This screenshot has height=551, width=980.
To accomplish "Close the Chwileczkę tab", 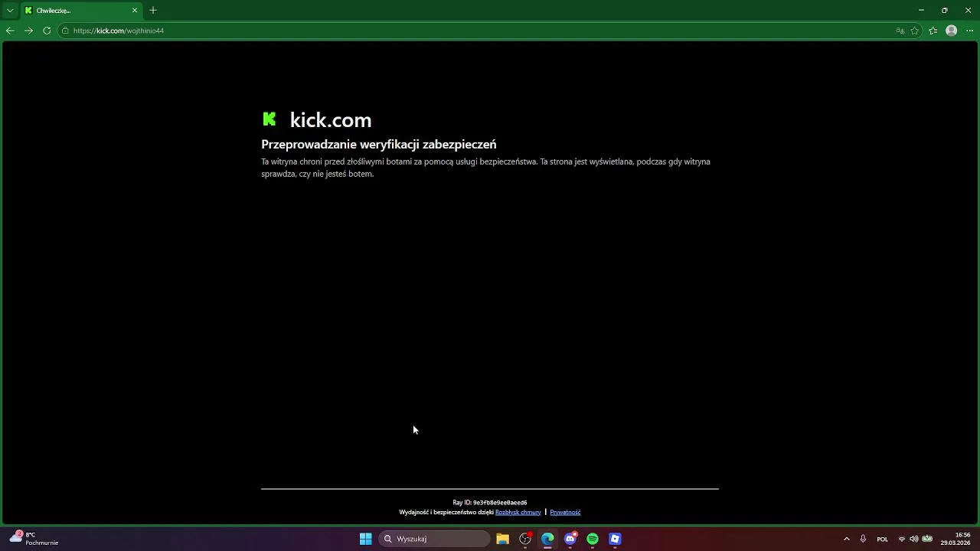I will [136, 11].
